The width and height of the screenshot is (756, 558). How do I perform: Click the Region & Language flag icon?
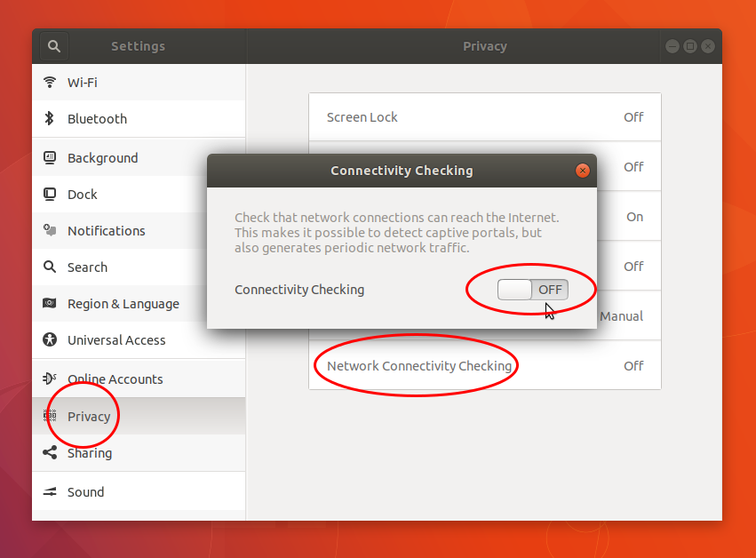[x=49, y=303]
